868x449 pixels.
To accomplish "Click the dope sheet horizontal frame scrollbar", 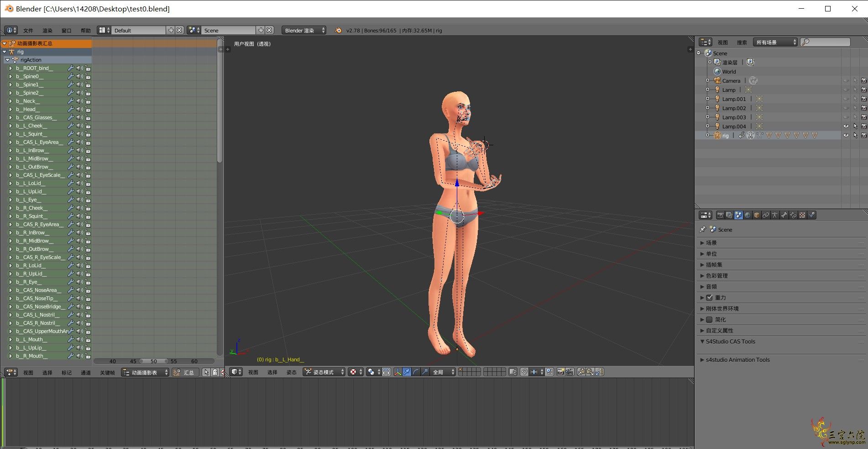I will (x=154, y=361).
